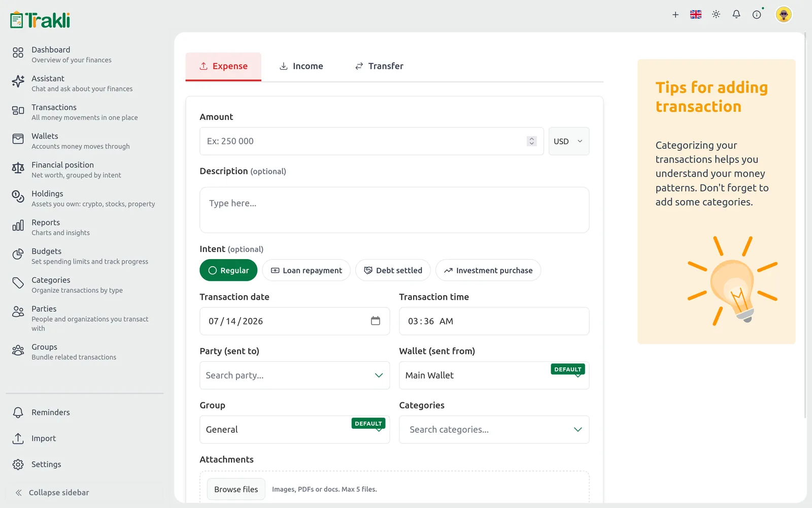This screenshot has height=508, width=812.
Task: Open the Main Wallet dropdown
Action: (x=494, y=375)
